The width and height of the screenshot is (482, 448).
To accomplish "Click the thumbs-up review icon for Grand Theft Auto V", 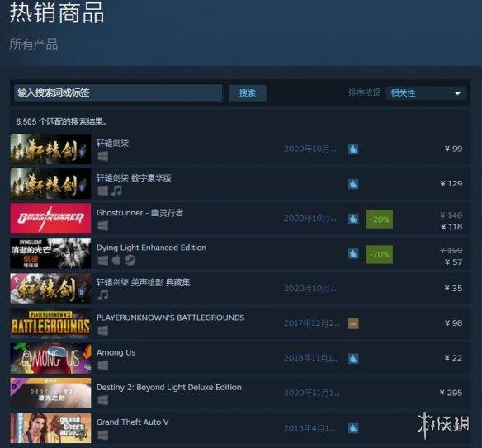I will point(353,428).
